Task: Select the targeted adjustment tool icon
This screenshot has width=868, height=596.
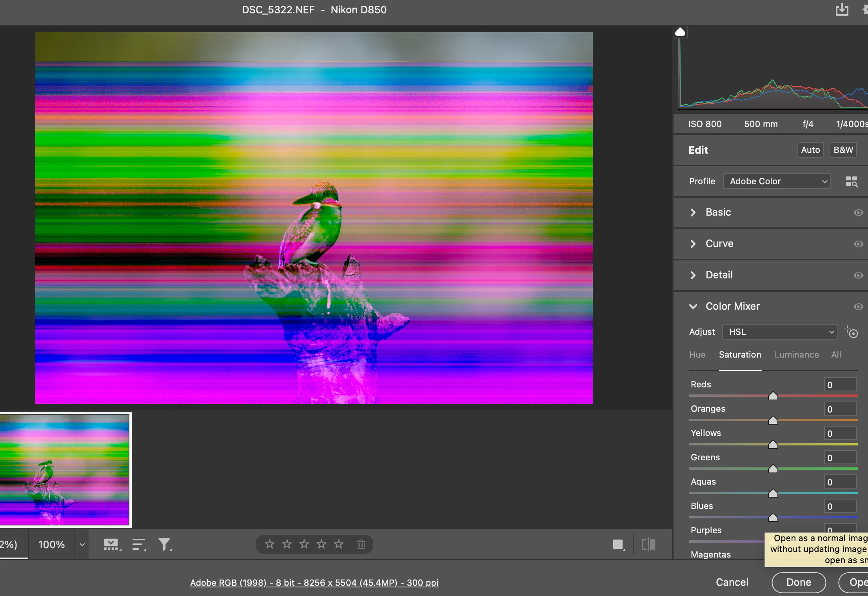Action: coord(851,332)
